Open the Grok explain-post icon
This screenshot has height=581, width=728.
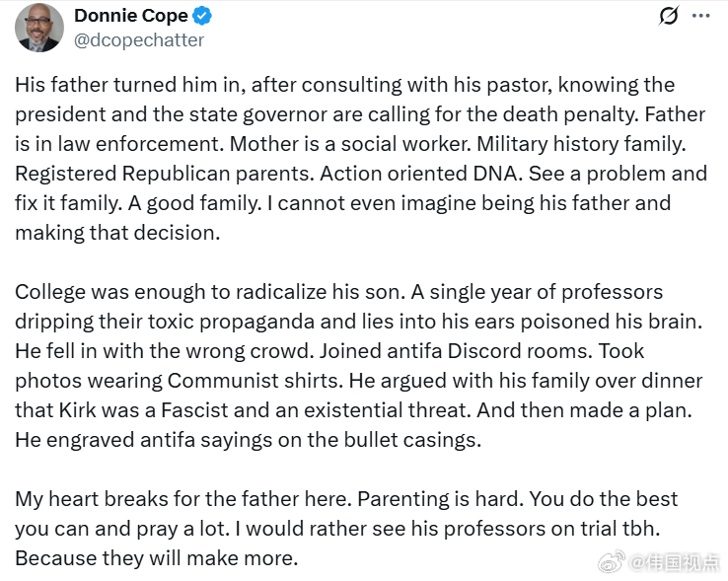[669, 16]
